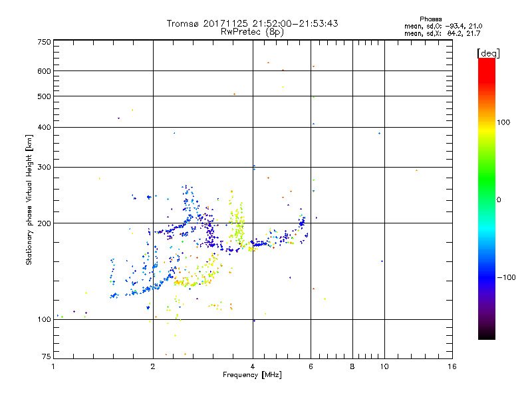The image size is (532, 399).
Task: Click the orange point near 12 MHz, 290 km
Action: (x=417, y=170)
